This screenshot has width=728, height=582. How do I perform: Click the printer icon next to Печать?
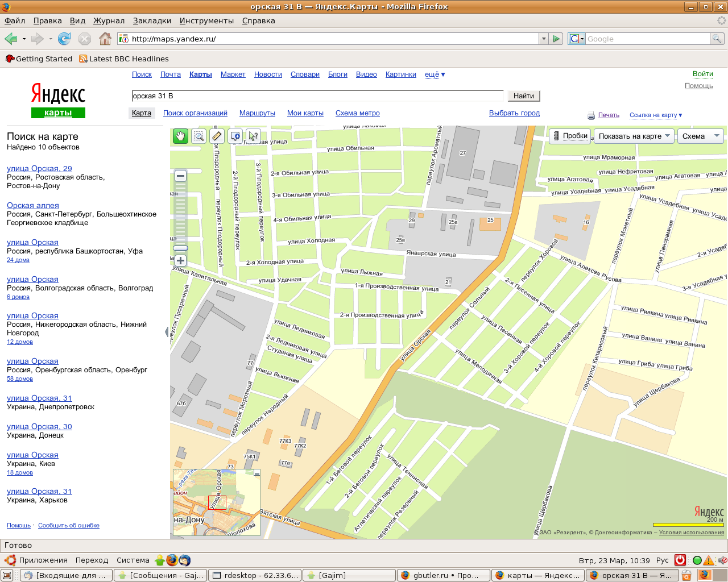click(591, 115)
